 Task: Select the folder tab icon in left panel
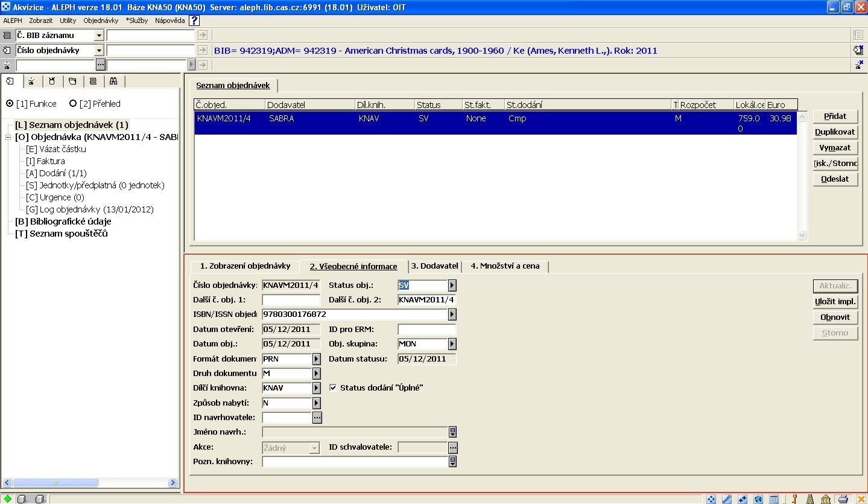coord(72,81)
